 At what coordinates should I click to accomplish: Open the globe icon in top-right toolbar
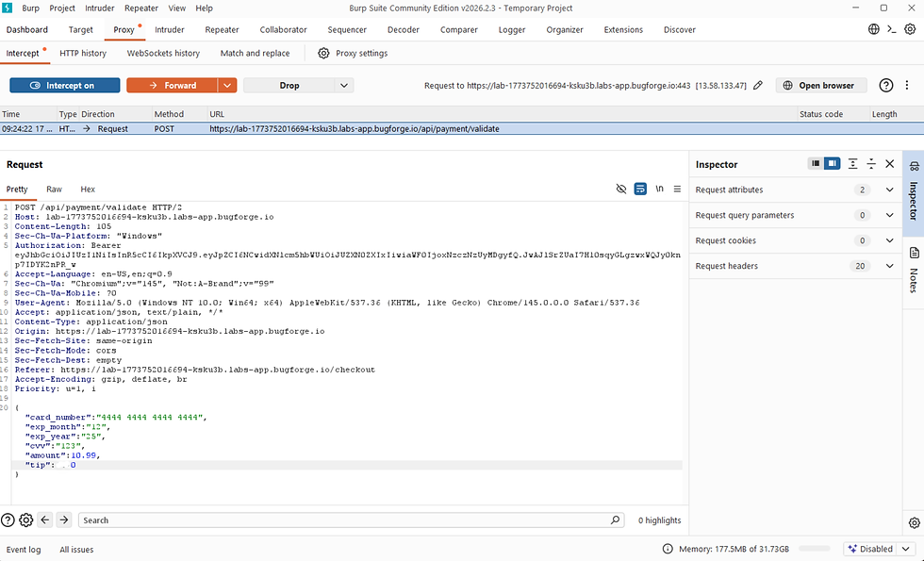pos(874,29)
